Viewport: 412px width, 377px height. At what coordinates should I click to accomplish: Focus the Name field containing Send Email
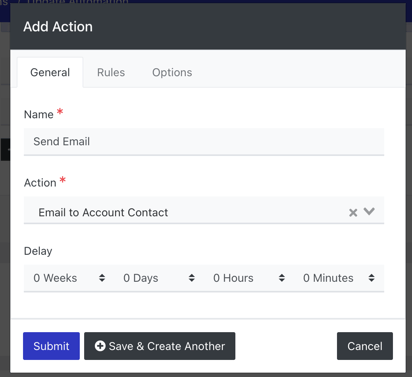[x=204, y=142]
